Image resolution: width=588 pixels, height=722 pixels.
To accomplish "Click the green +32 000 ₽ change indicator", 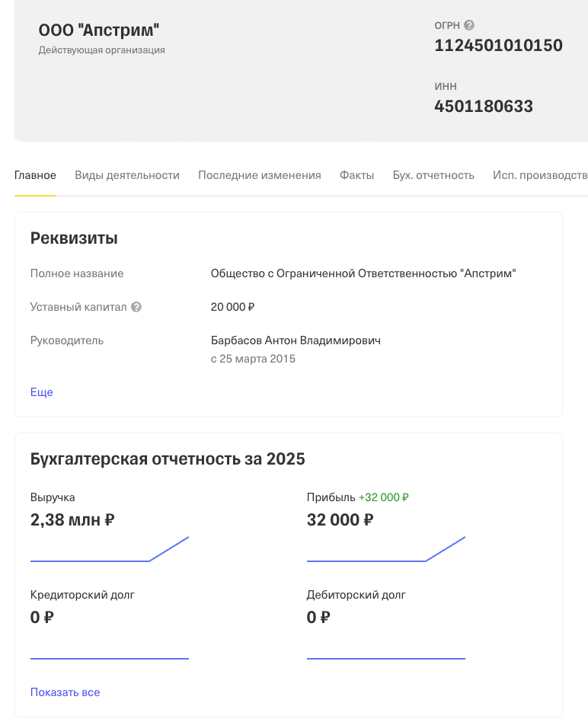I will click(x=384, y=497).
